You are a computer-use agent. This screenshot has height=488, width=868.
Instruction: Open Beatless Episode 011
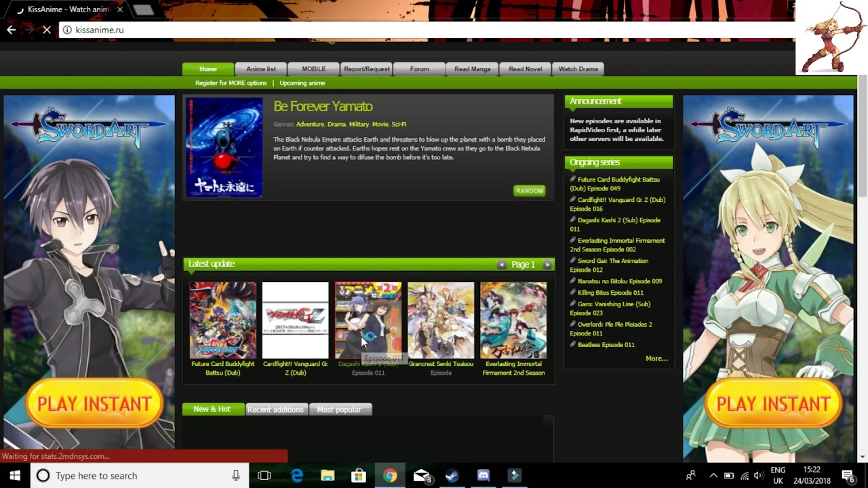606,345
